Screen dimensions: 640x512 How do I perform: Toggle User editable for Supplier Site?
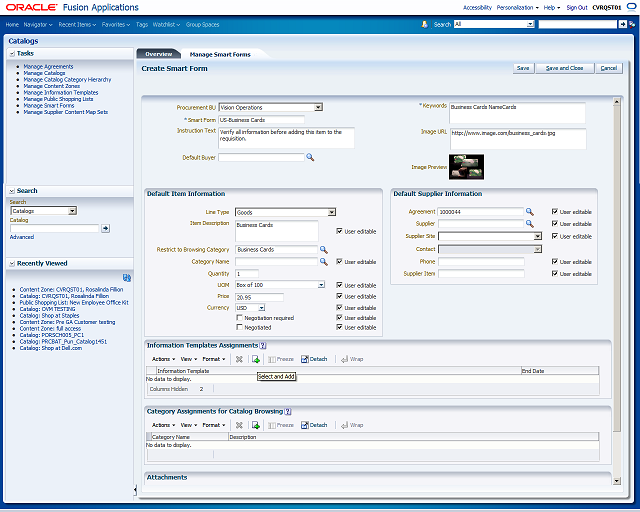[x=555, y=236]
